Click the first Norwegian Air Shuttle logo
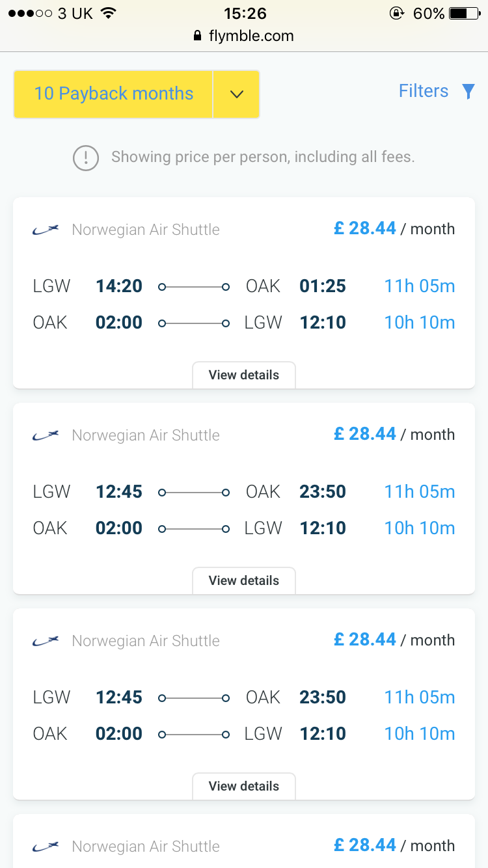488x868 pixels. pos(46,229)
